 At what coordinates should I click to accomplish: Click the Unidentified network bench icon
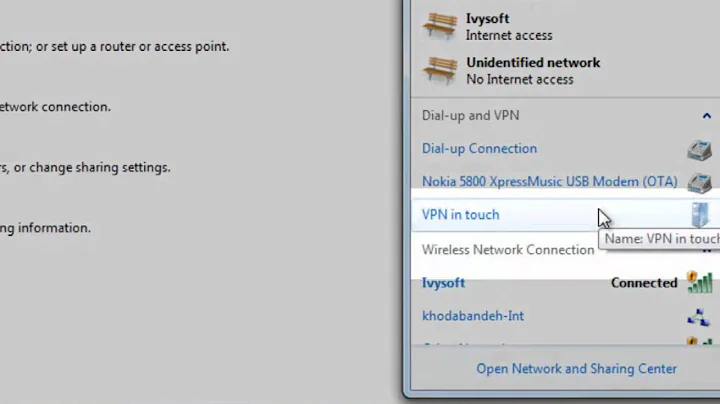pos(440,70)
